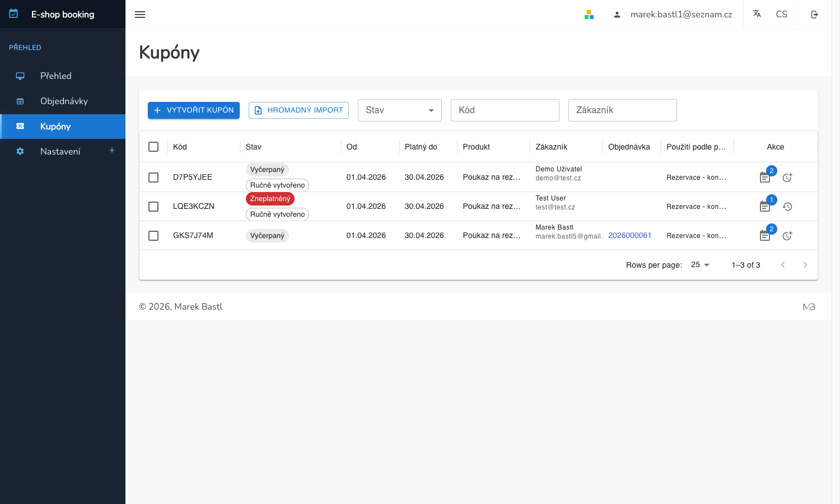Go to Objednávky in the sidebar
Viewport: 840px width, 504px height.
(64, 101)
